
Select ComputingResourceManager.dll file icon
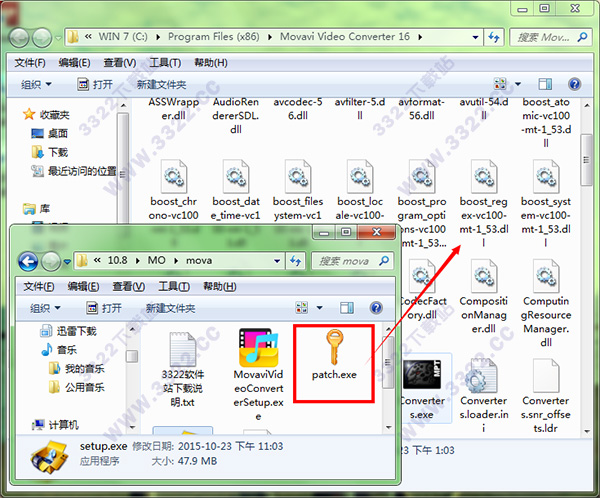click(x=546, y=276)
